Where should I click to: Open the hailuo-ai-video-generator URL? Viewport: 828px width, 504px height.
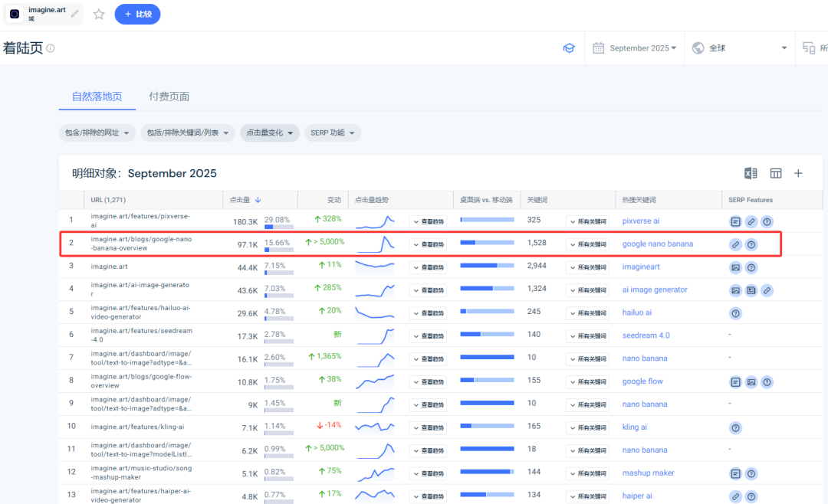(x=140, y=312)
